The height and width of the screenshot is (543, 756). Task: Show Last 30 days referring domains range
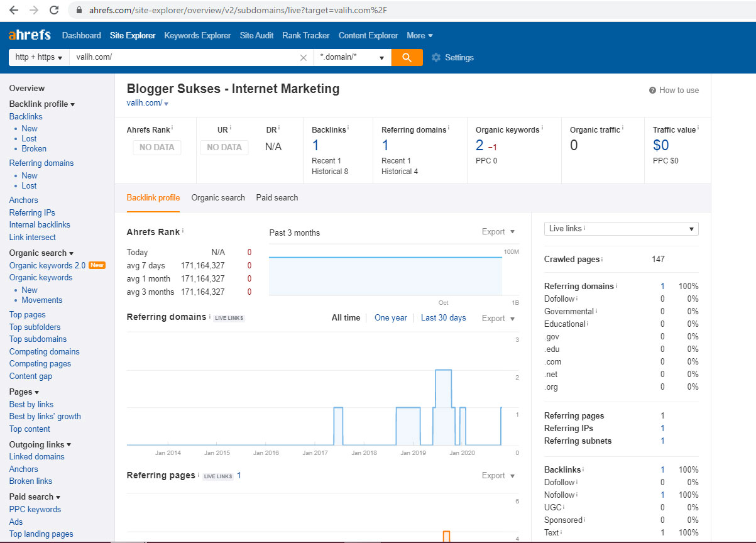(443, 318)
